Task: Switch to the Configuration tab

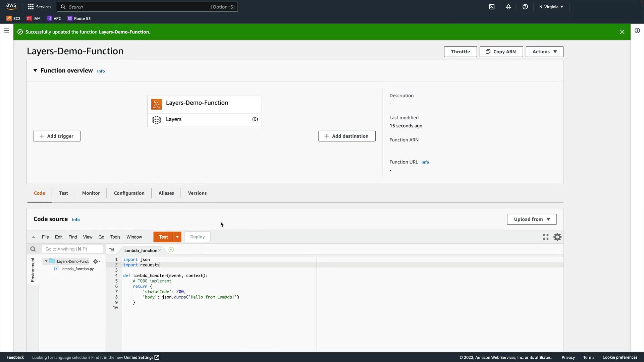Action: [129, 193]
